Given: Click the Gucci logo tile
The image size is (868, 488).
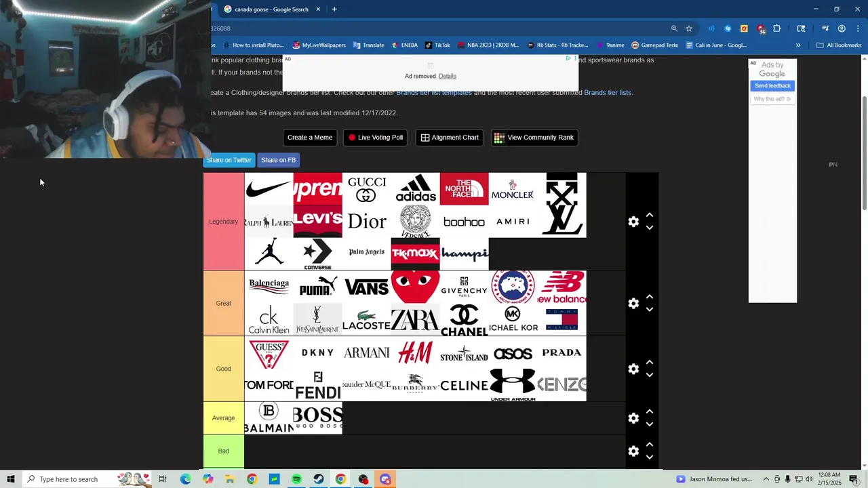Looking at the screenshot, I should click(366, 188).
